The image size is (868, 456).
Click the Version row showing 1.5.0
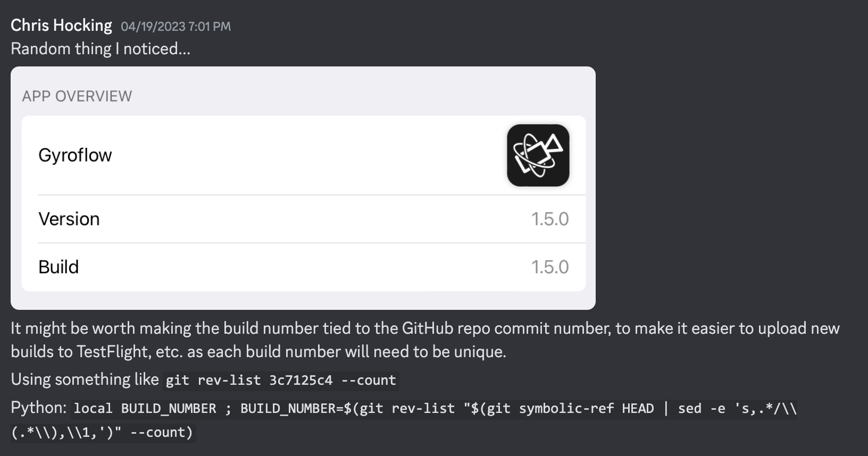pos(303,219)
